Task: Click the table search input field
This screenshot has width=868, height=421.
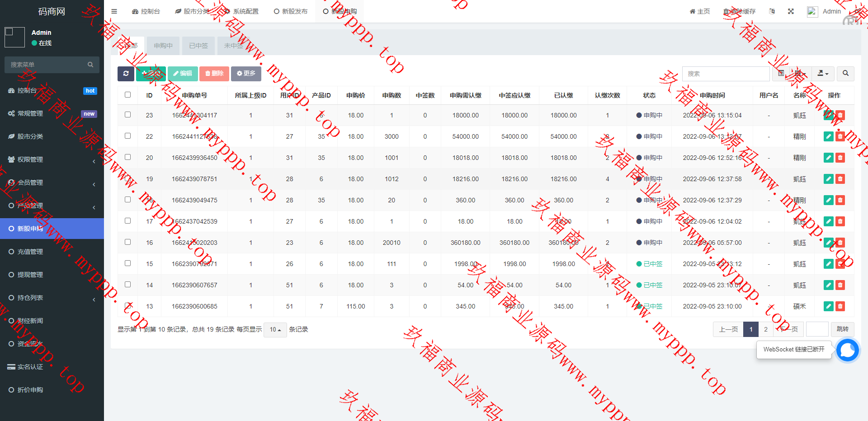Action: pyautogui.click(x=725, y=74)
